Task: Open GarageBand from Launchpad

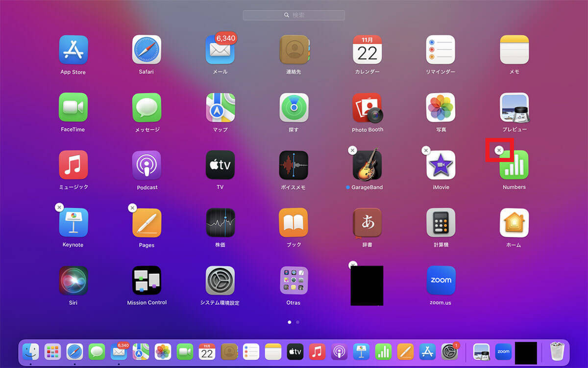Action: point(367,165)
